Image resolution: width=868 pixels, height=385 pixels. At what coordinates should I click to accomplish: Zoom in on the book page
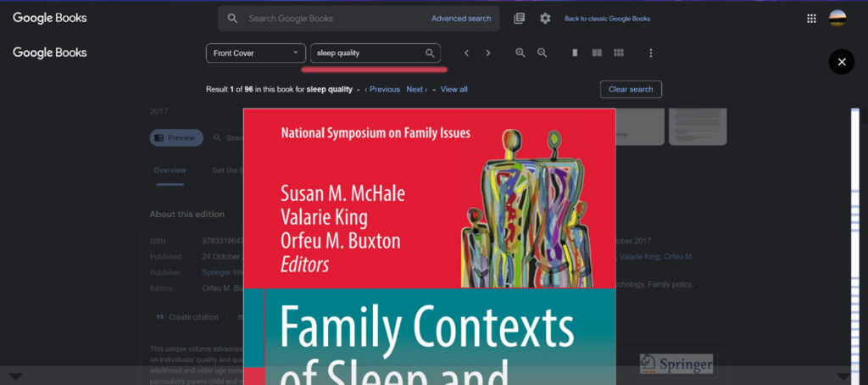(x=520, y=53)
